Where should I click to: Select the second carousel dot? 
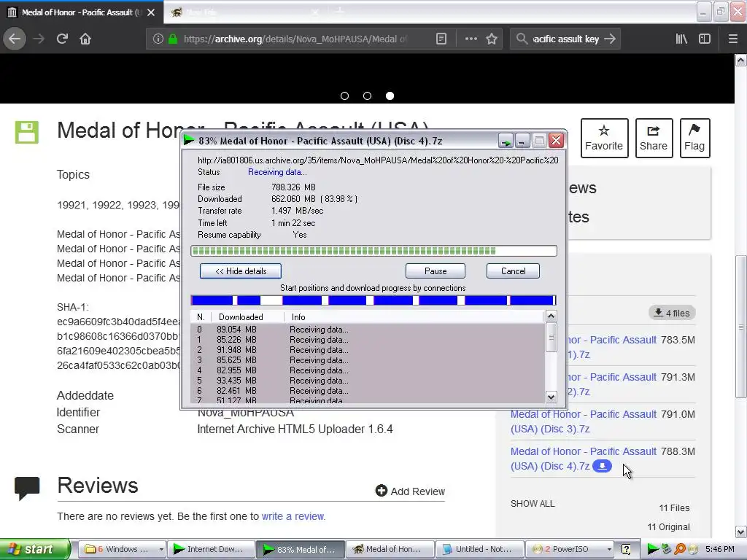(368, 96)
